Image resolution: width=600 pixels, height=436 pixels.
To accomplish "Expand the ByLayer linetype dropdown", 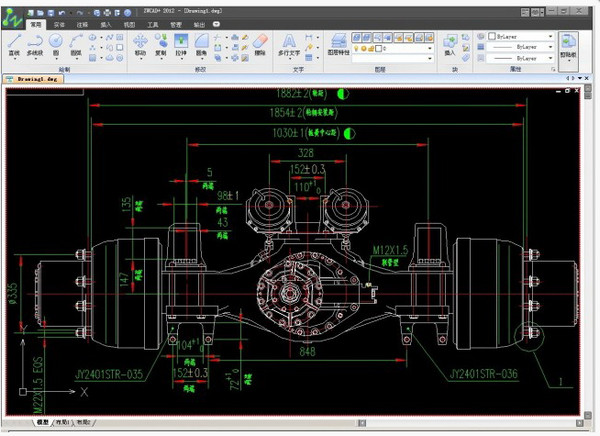I will pos(550,47).
